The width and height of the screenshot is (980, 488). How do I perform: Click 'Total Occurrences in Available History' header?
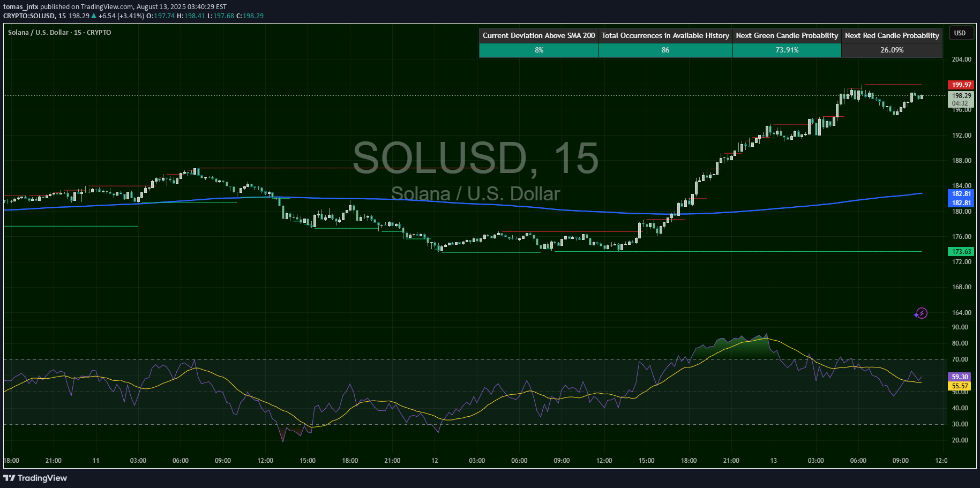pos(665,35)
